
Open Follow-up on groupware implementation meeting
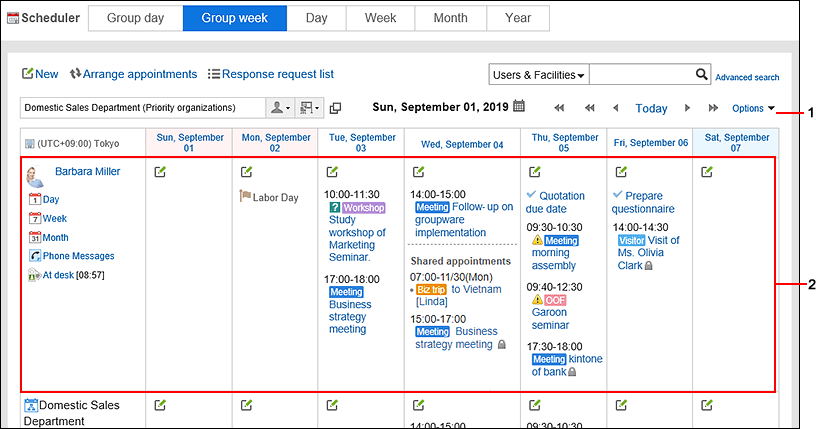[464, 220]
